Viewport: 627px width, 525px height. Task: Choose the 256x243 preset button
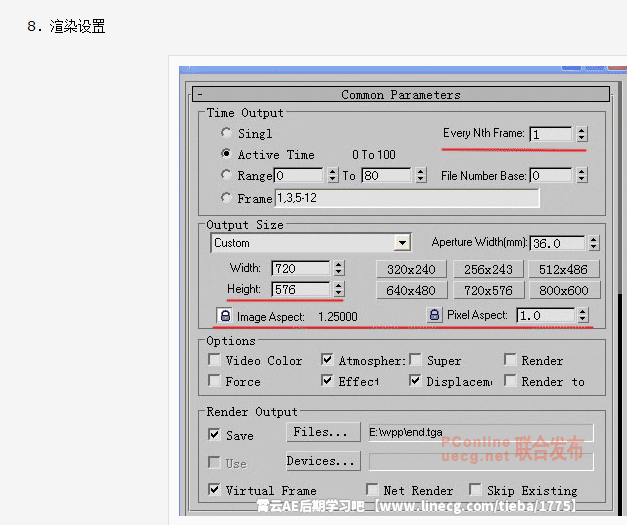(488, 269)
